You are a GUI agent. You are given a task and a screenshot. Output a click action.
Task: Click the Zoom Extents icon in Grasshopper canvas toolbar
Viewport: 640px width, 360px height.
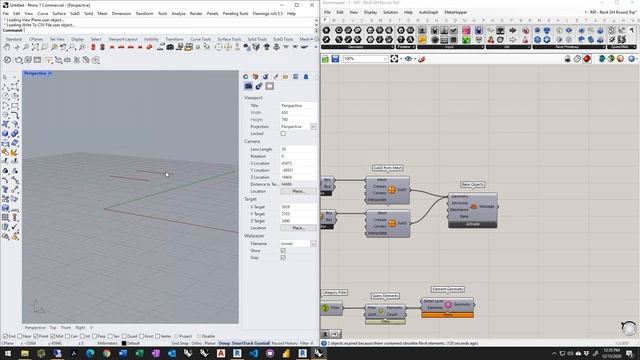point(394,59)
